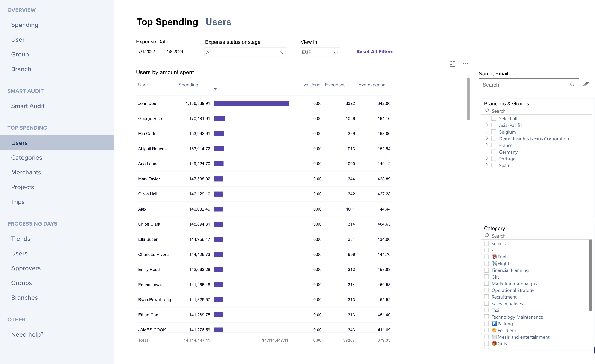595x364 pixels.
Task: Open the View in currency dropdown
Action: coord(319,52)
